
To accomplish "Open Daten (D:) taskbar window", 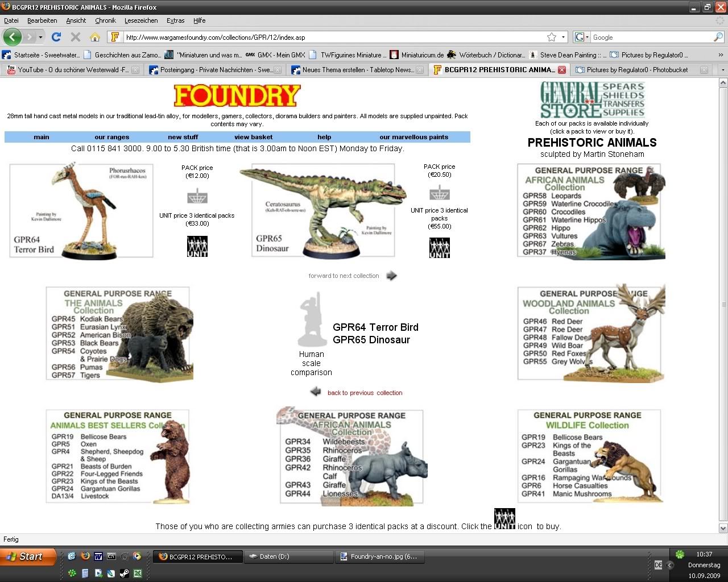I will tap(290, 556).
